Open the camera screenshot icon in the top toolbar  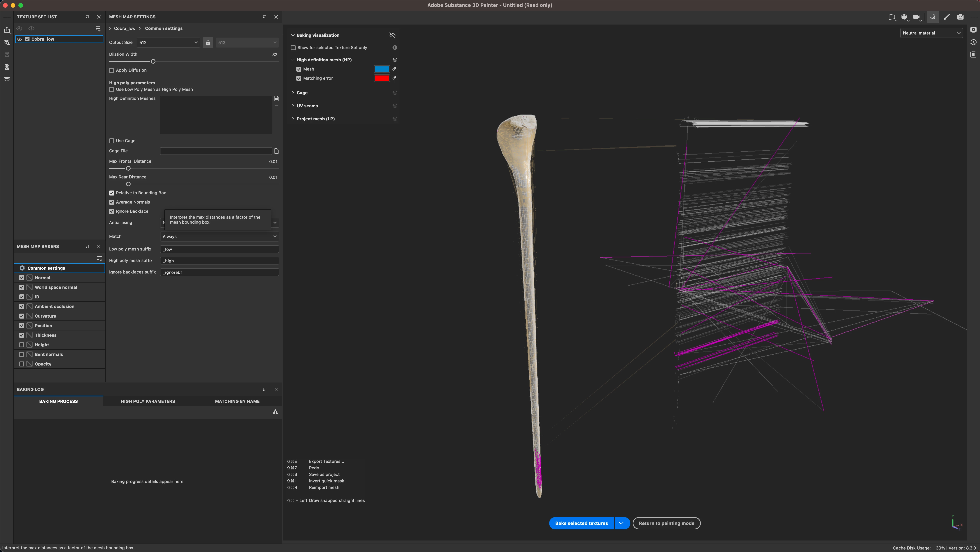point(960,17)
